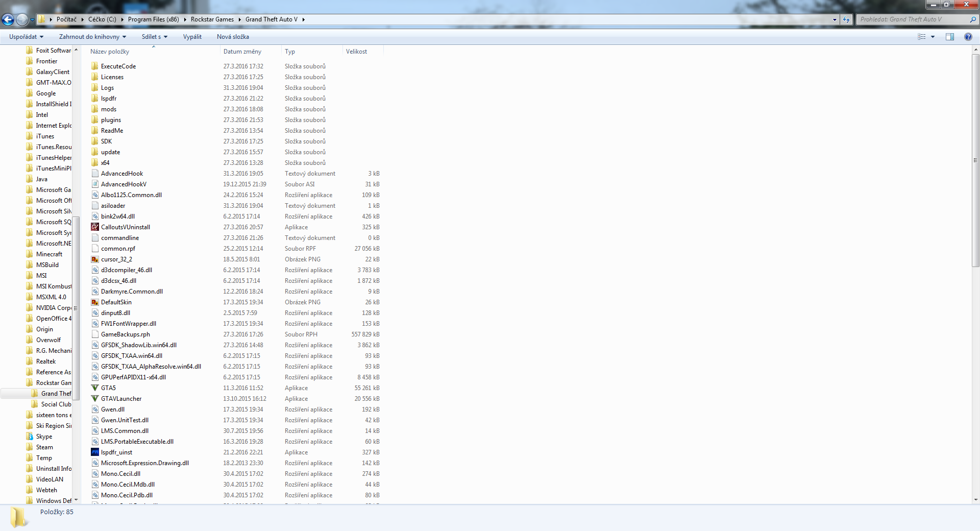
Task: Navigate to Program Files (x86) breadcrumb
Action: click(153, 19)
